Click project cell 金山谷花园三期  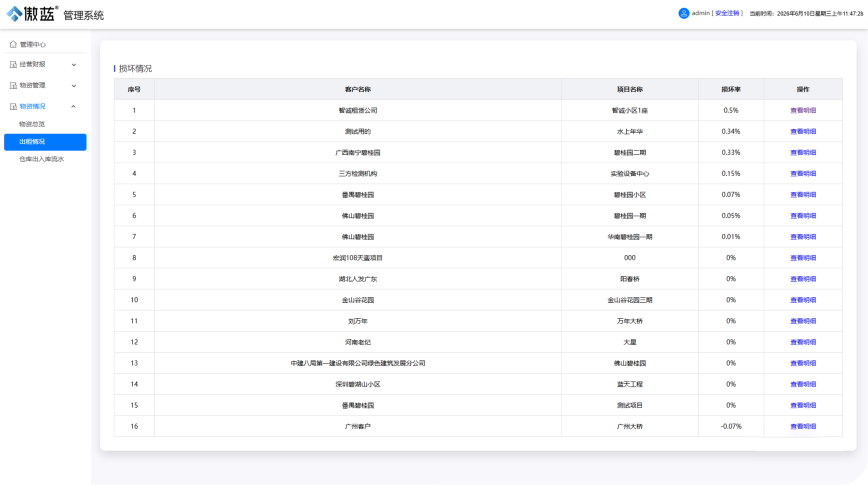(x=630, y=300)
